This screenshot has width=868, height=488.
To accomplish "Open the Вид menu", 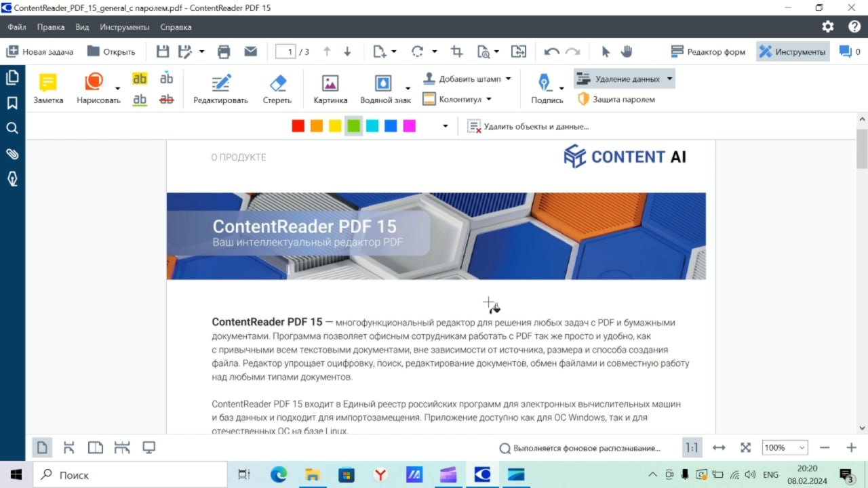I will (81, 27).
